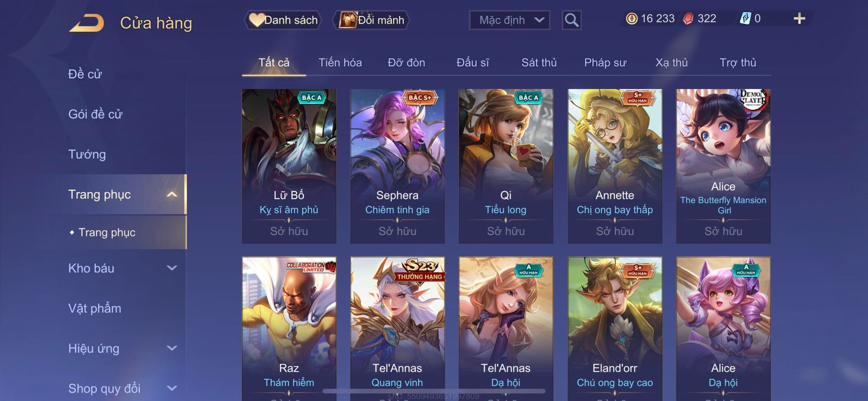868x401 pixels.
Task: Open Vật phẩm in sidebar
Action: 95,308
